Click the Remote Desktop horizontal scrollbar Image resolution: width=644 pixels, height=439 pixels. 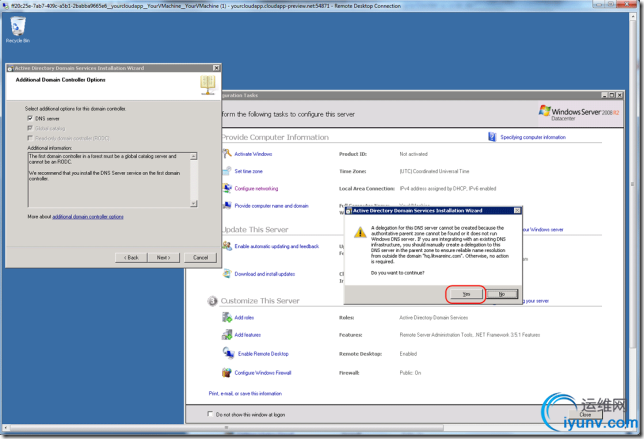click(x=226, y=428)
